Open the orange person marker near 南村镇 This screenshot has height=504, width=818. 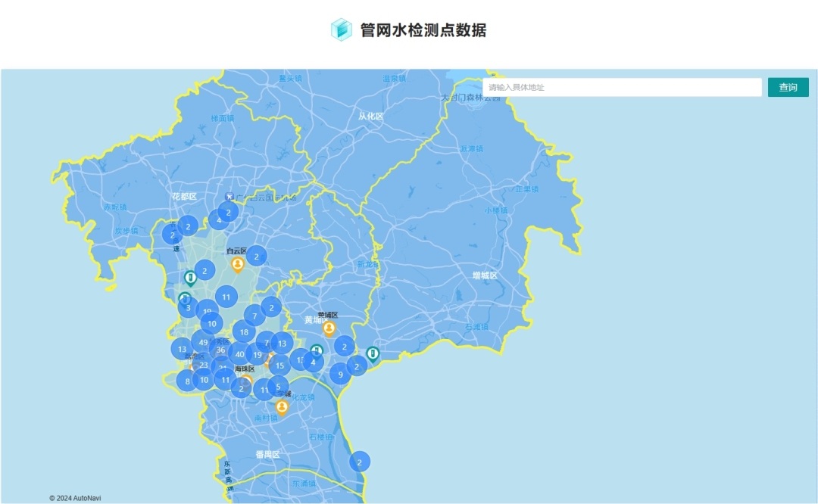(x=282, y=407)
